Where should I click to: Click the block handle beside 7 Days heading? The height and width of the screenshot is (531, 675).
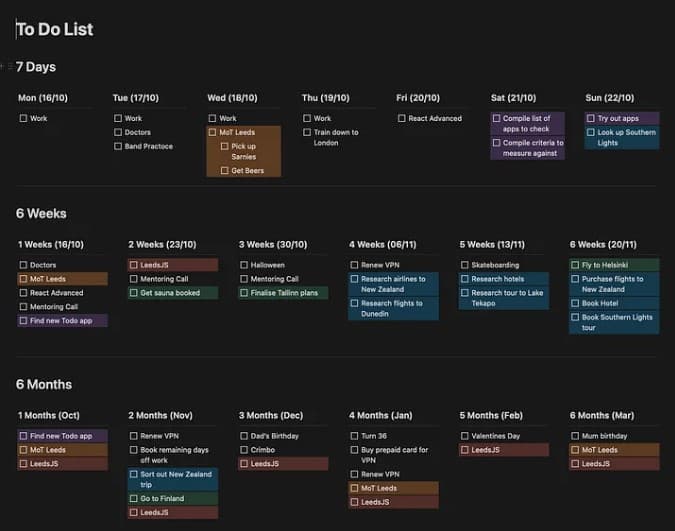[10, 67]
